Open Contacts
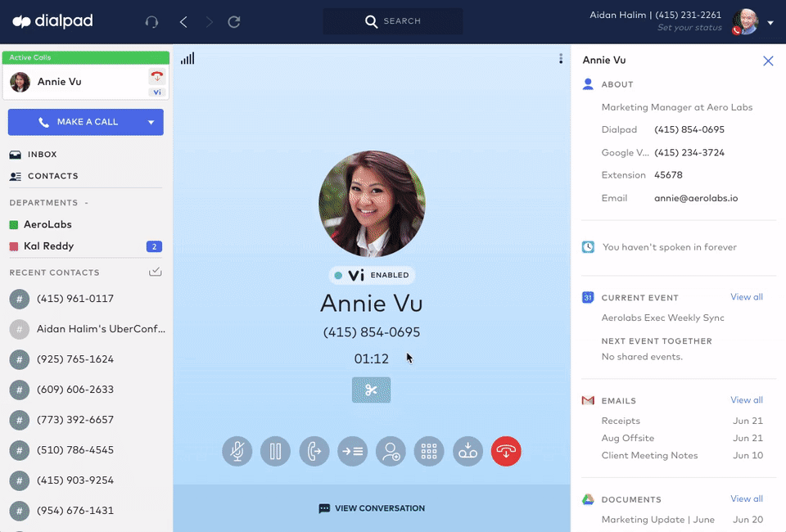This screenshot has height=532, width=786. (43, 176)
